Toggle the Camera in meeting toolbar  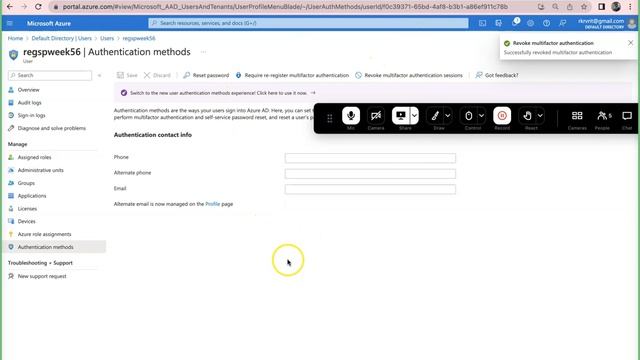pyautogui.click(x=376, y=116)
